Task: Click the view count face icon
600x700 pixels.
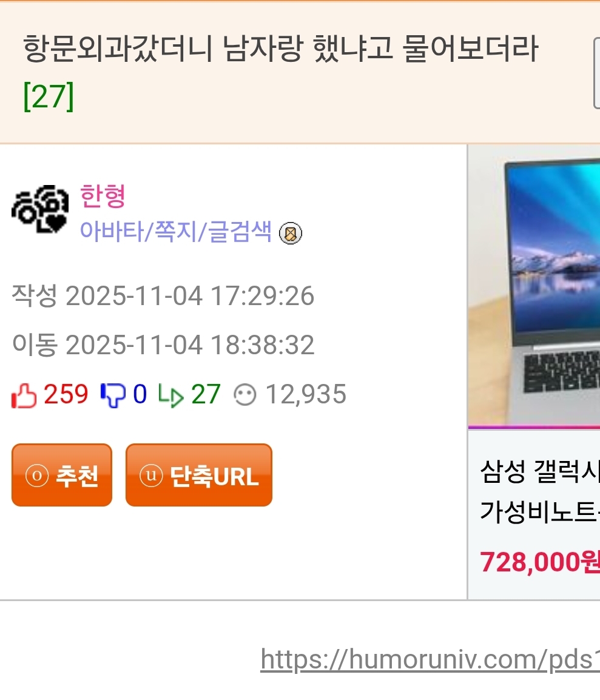Action: (x=245, y=395)
